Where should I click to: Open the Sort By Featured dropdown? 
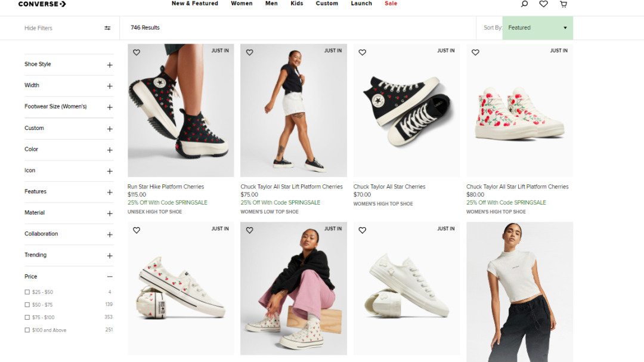[x=537, y=28]
